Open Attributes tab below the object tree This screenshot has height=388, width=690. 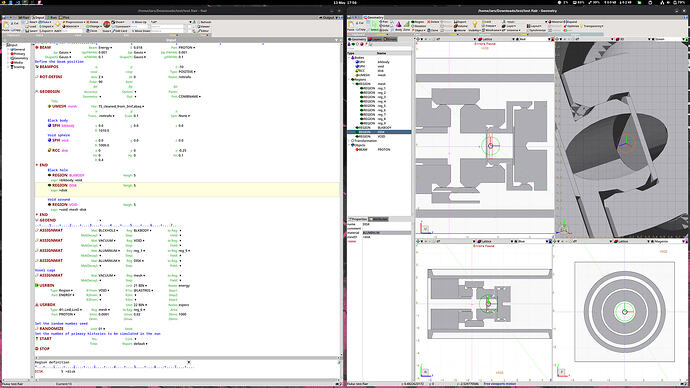tap(379, 219)
